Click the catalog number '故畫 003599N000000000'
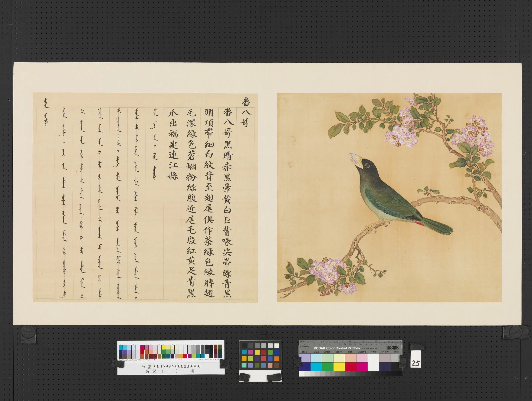 pyautogui.click(x=171, y=366)
